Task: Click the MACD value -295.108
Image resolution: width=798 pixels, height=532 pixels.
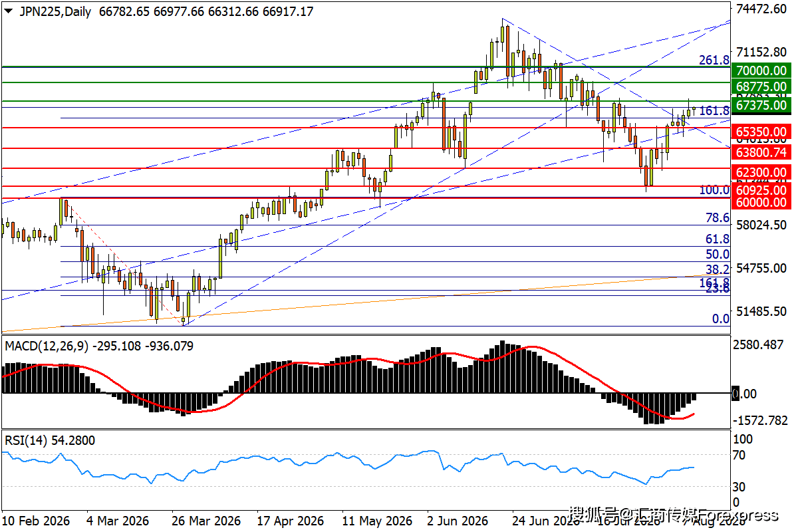Action: 118,346
